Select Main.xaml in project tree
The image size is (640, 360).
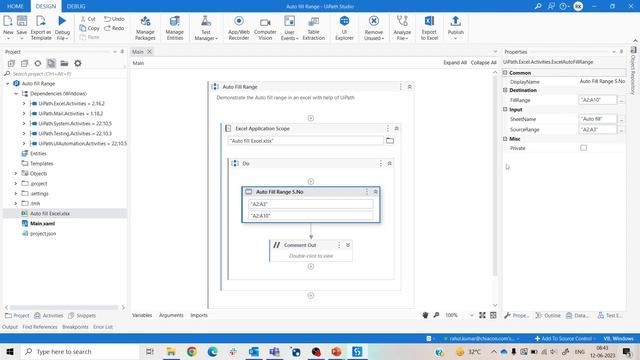[42, 224]
